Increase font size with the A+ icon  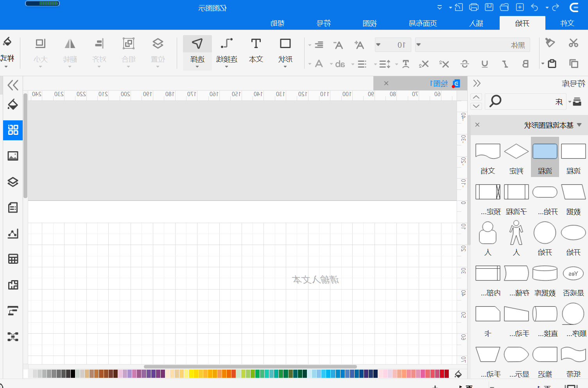359,45
